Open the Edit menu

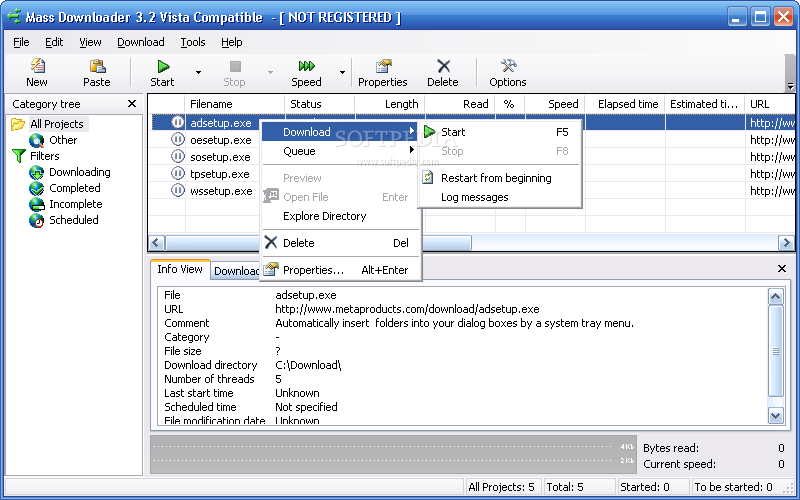54,42
